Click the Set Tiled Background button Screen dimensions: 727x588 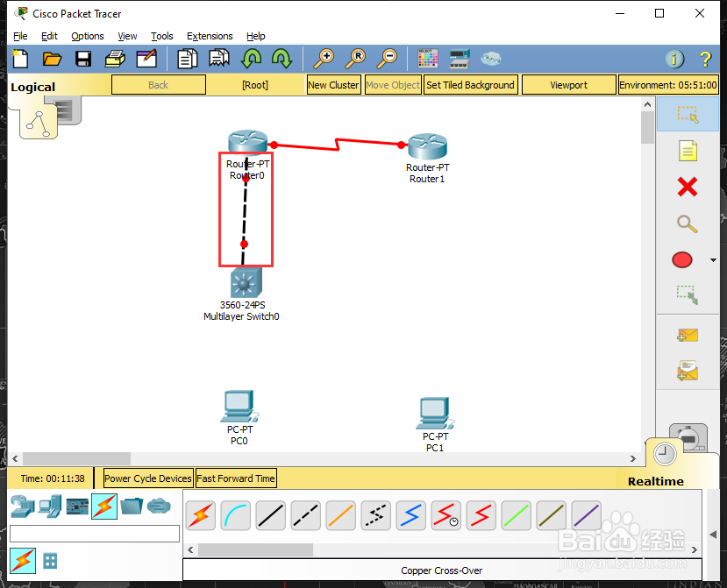point(470,85)
